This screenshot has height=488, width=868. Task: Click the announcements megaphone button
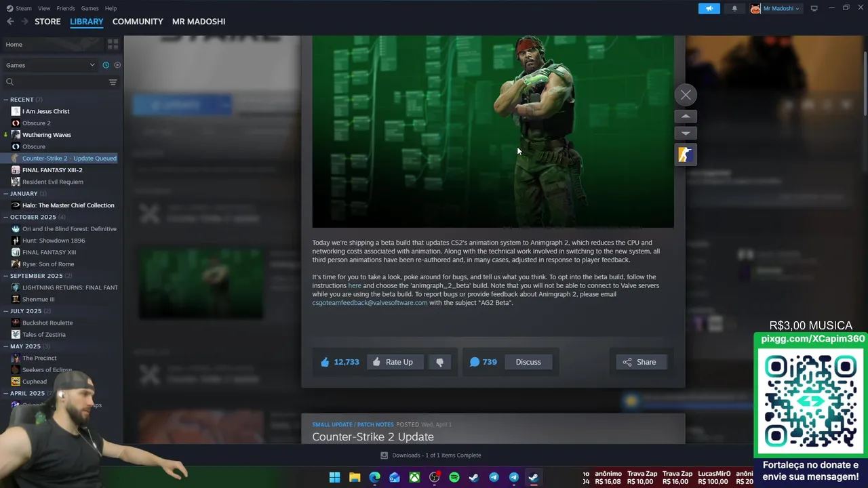click(x=709, y=9)
